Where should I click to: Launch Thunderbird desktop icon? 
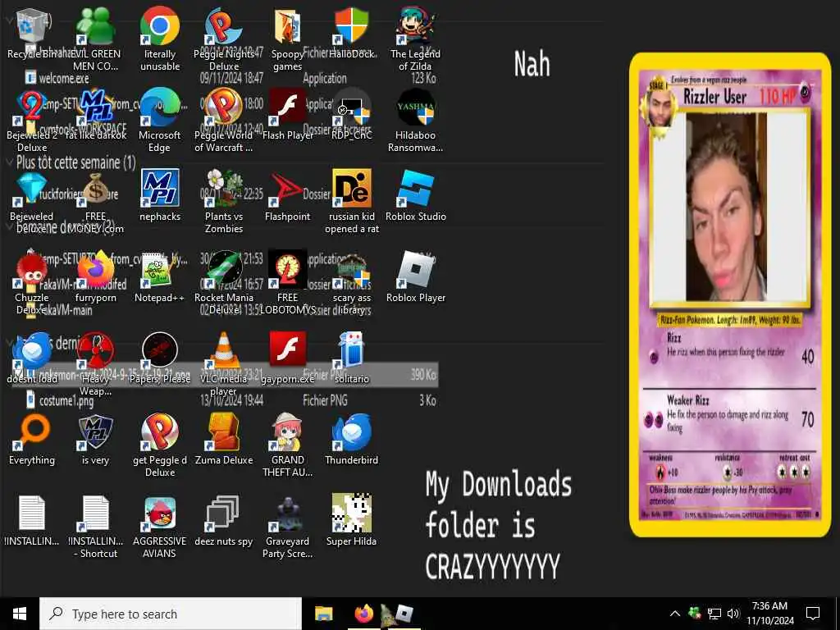pos(351,433)
